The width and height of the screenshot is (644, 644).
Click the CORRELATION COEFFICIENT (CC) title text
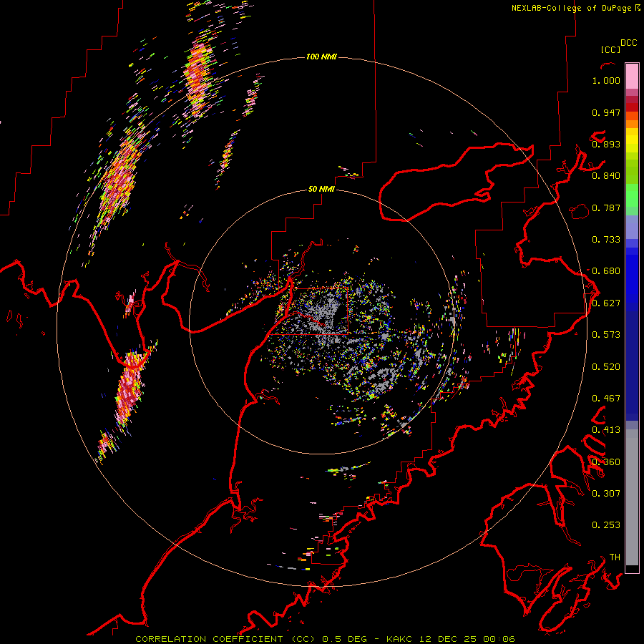point(225,639)
